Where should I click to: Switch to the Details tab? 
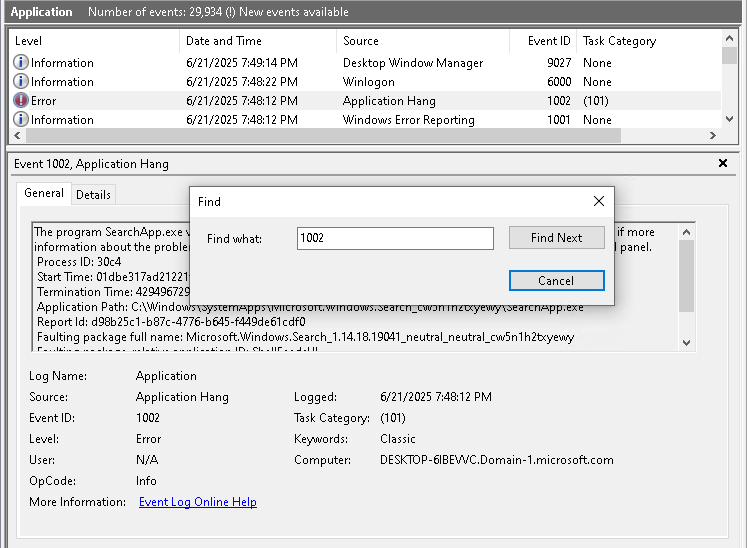click(x=93, y=194)
